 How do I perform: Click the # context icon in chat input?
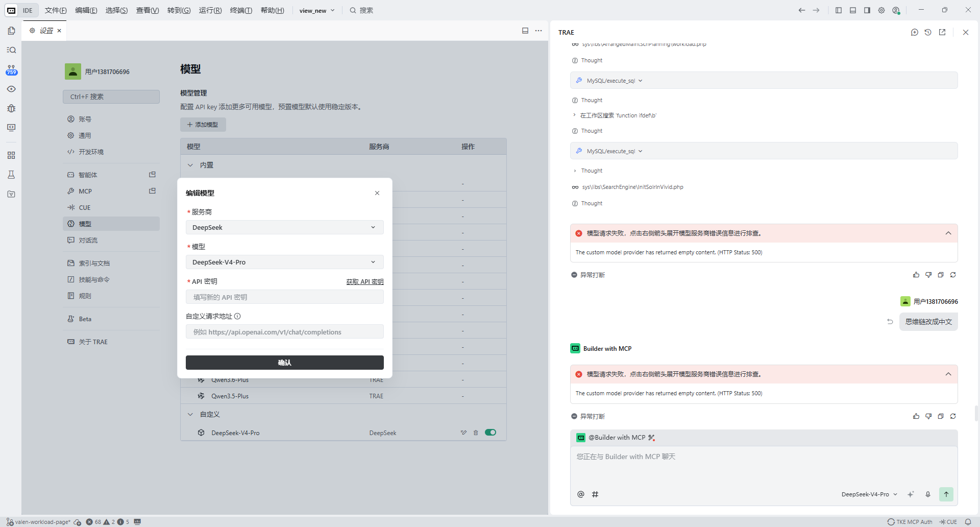(x=595, y=494)
